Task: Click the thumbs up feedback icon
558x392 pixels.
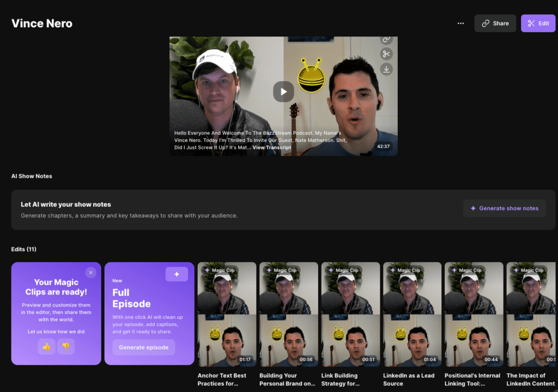Action: pos(46,347)
